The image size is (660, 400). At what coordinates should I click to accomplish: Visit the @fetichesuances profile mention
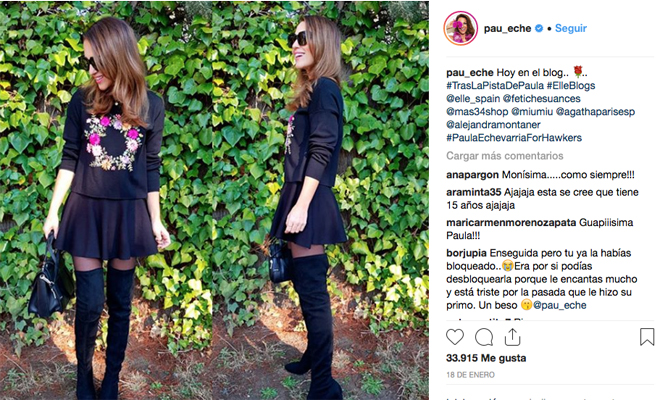point(542,99)
